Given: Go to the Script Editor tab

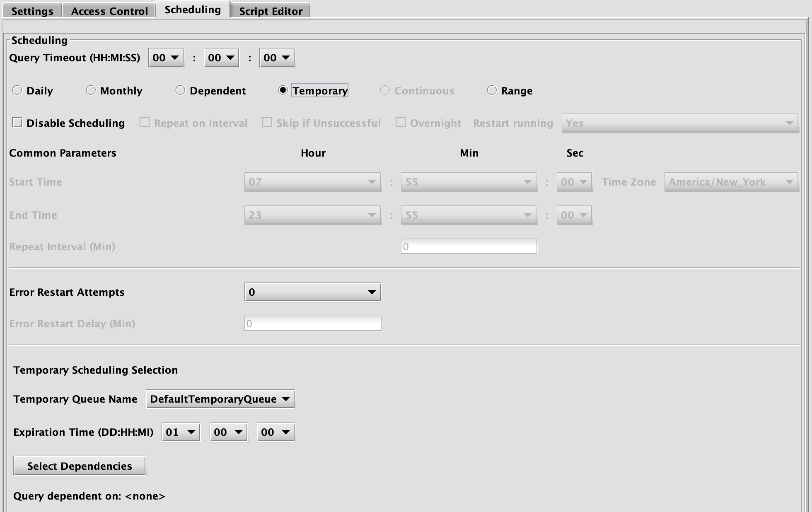Looking at the screenshot, I should 271,11.
